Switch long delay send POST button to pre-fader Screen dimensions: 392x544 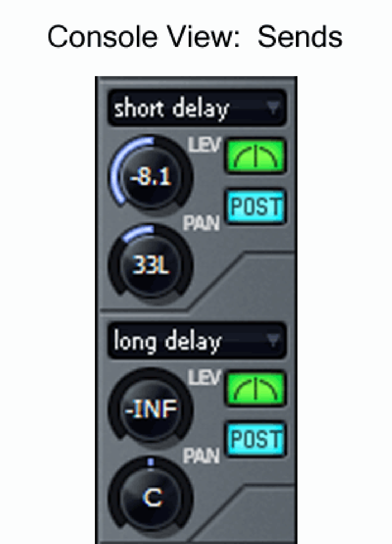(256, 439)
